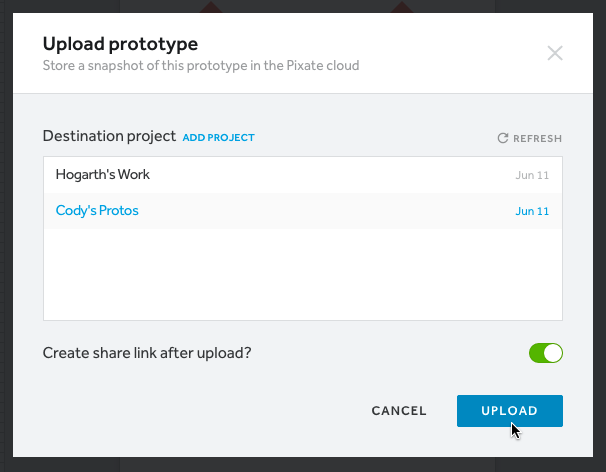Click the 'Upload prototype' dialog title
Viewport: 606px width, 472px height.
(120, 44)
